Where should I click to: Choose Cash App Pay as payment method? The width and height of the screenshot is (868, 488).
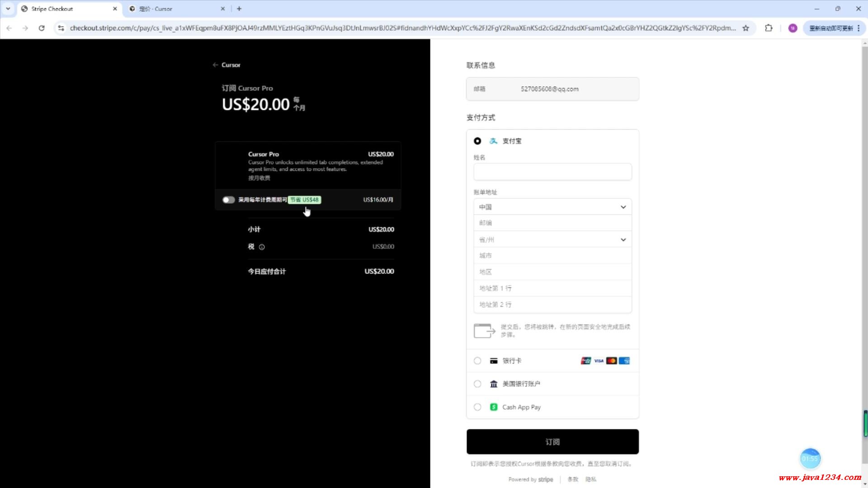[x=477, y=407]
